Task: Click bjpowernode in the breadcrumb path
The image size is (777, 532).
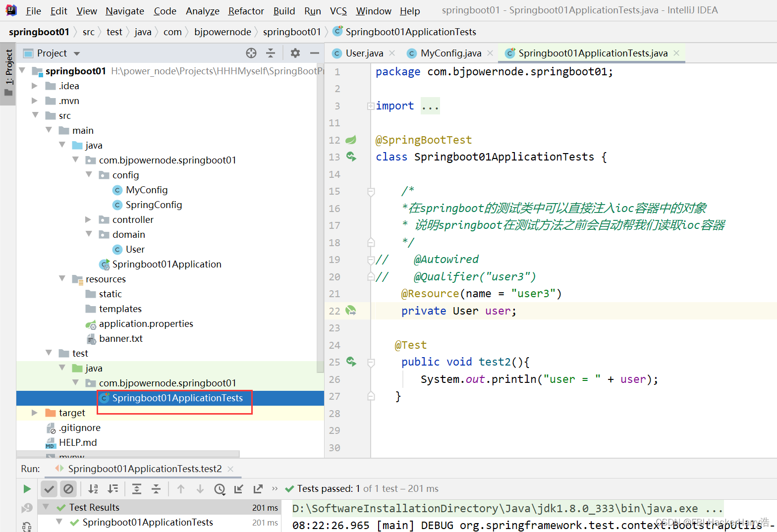Action: tap(222, 32)
